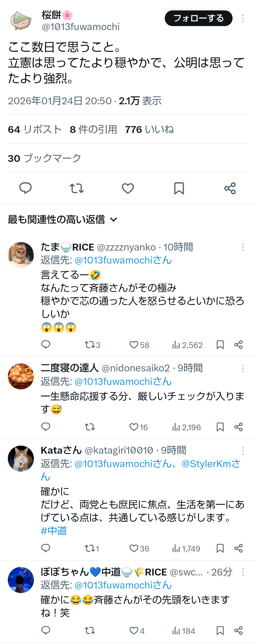Open three-dot menu on たまRICE's reply
The width and height of the screenshot is (256, 644).
(x=243, y=247)
